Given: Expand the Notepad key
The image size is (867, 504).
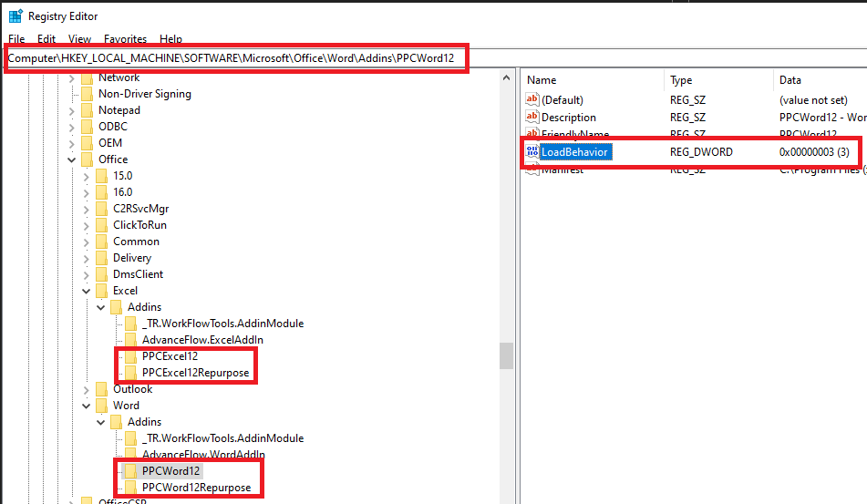Looking at the screenshot, I should click(x=71, y=111).
